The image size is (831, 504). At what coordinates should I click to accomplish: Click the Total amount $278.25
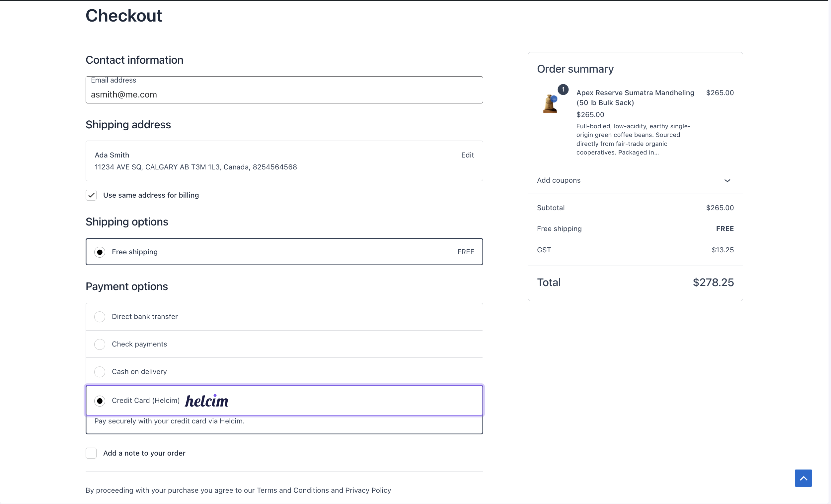tap(713, 282)
